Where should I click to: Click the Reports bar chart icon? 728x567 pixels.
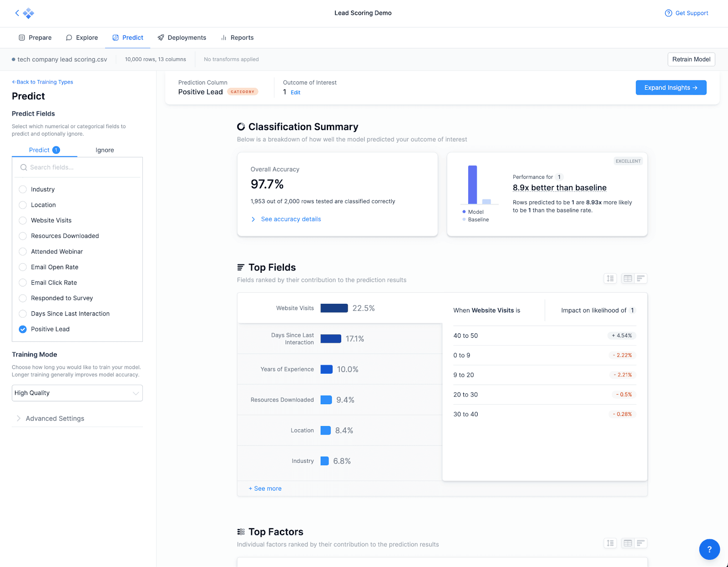(x=223, y=38)
